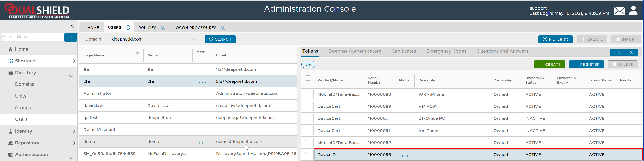
Task: Open the mail envelope icon
Action: pyautogui.click(x=619, y=11)
